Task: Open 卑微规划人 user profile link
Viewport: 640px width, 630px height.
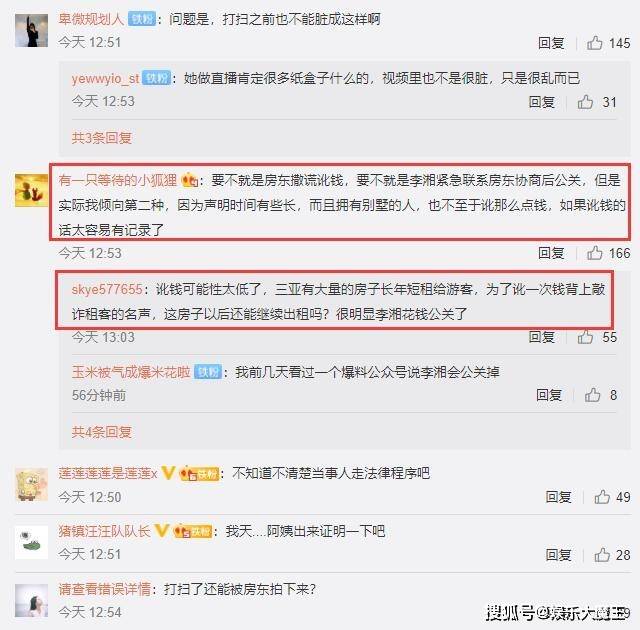Action: [91, 19]
